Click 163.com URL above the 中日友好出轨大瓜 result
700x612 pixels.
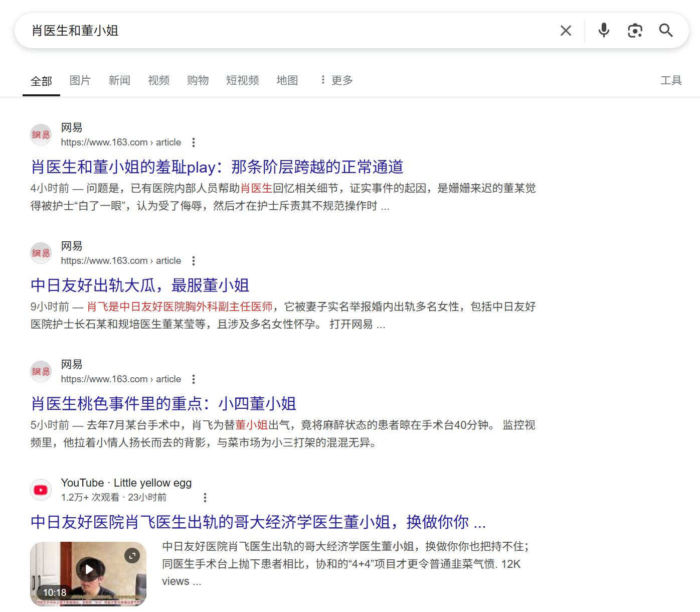(121, 261)
